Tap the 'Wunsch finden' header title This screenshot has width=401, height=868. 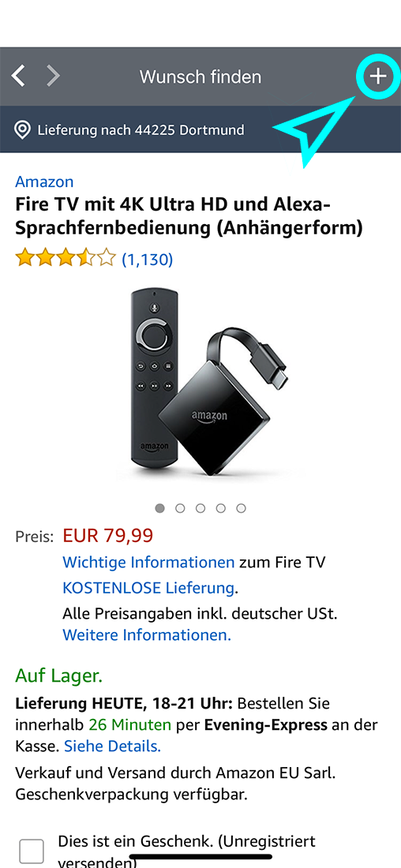tap(200, 77)
